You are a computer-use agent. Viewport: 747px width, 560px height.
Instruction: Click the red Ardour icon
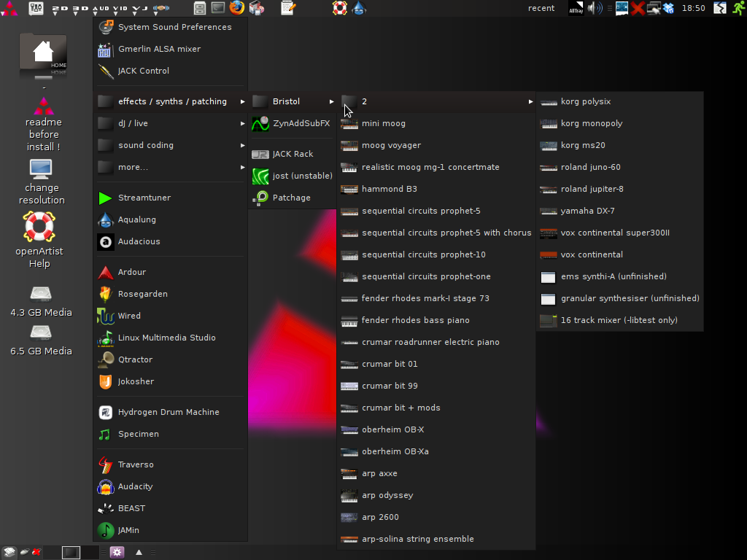(105, 272)
